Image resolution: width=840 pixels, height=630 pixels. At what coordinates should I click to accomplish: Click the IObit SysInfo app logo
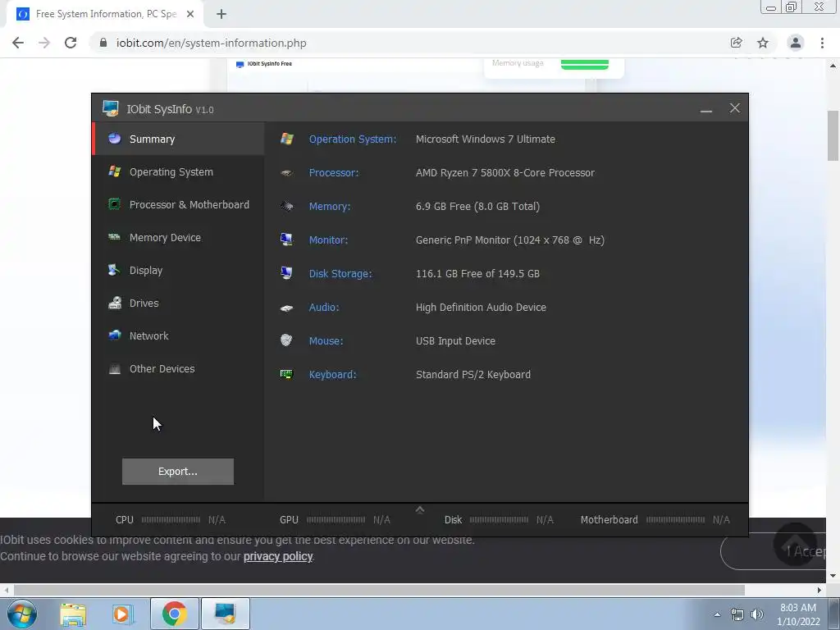pos(111,108)
